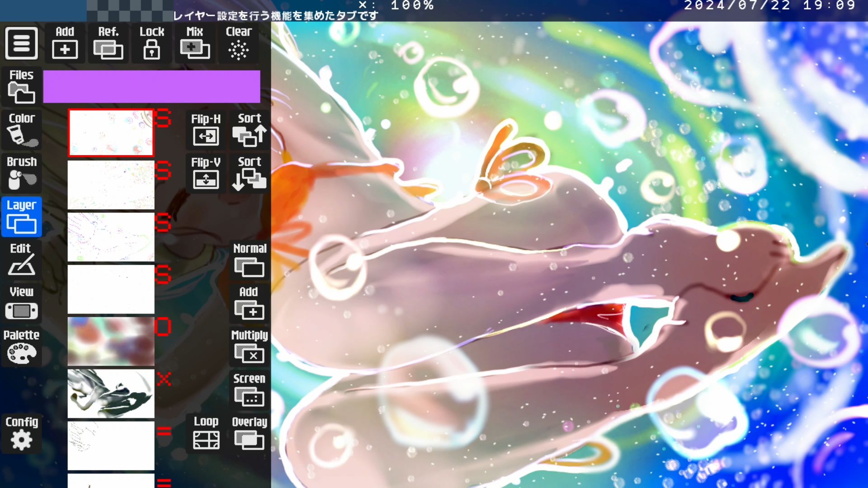The image size is (868, 488).
Task: Open the Color tab
Action: (21, 130)
